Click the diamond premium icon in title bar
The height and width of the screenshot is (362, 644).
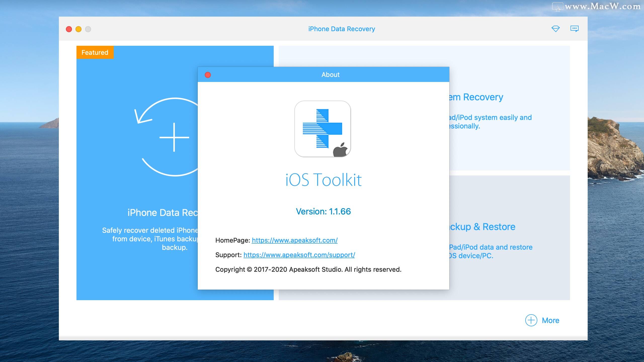555,29
